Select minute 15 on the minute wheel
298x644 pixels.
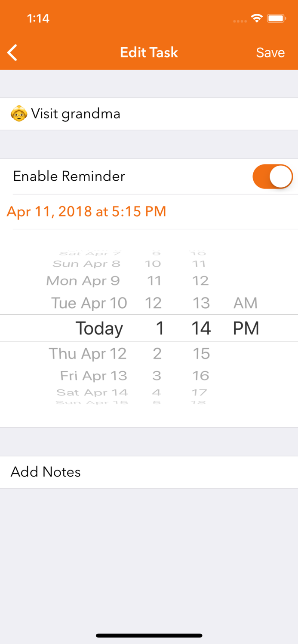tap(201, 353)
